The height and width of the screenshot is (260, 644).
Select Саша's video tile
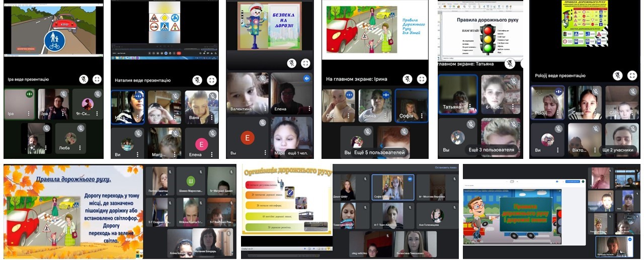[x=584, y=103]
